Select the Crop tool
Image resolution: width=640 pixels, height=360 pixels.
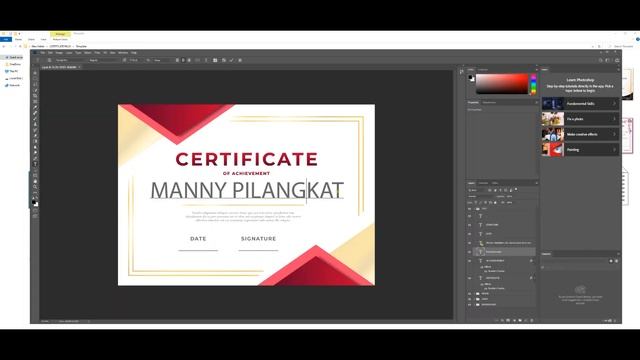tap(35, 96)
